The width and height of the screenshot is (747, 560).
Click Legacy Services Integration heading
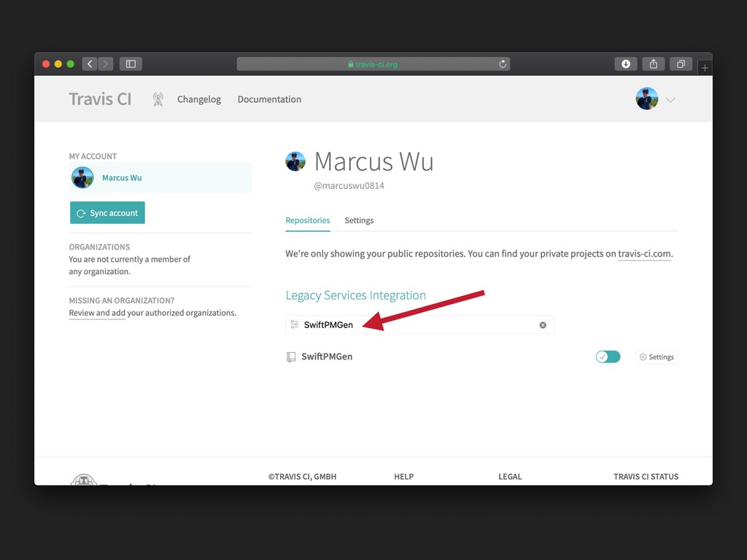click(355, 295)
